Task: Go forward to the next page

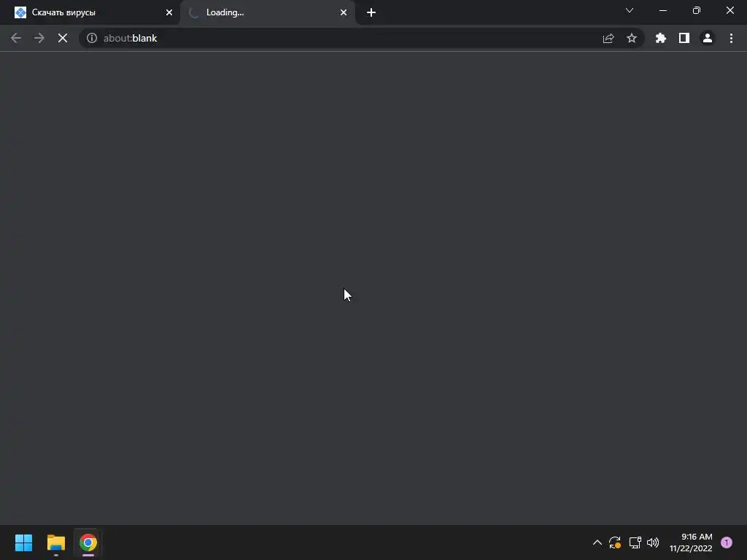Action: [39, 38]
